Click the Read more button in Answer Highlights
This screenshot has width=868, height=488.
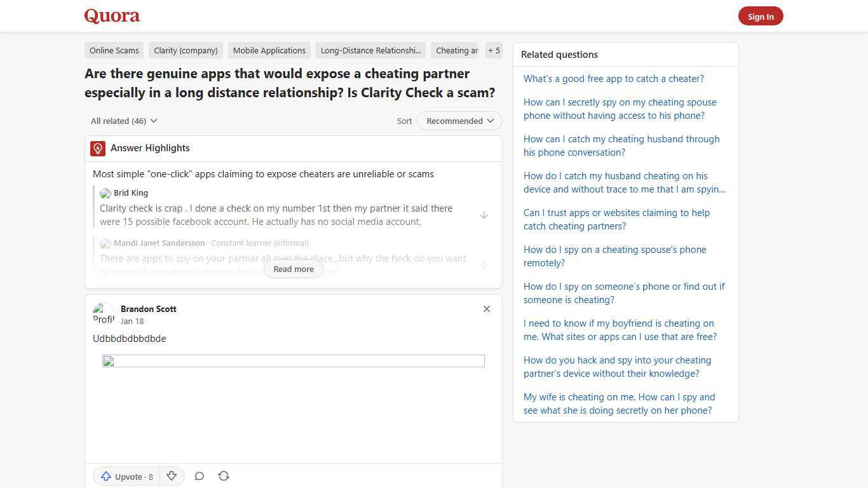point(293,269)
